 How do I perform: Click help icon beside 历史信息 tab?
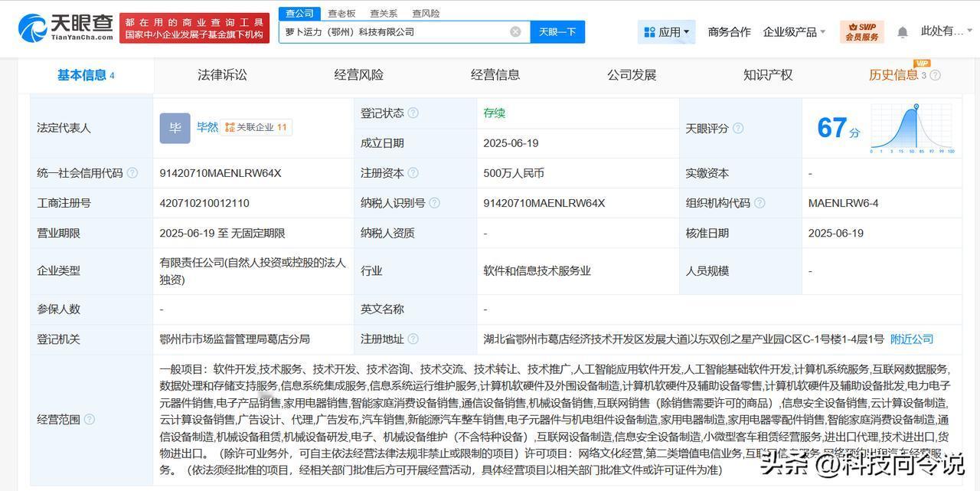pyautogui.click(x=935, y=75)
